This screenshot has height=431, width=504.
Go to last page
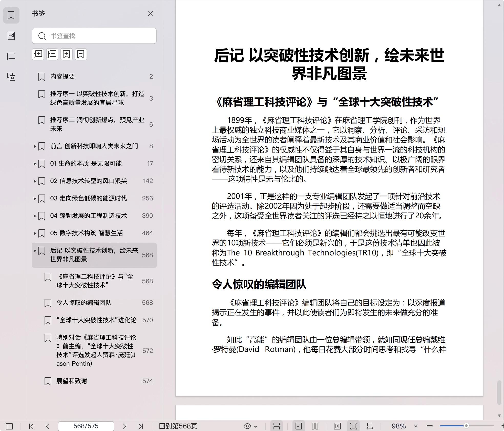141,426
